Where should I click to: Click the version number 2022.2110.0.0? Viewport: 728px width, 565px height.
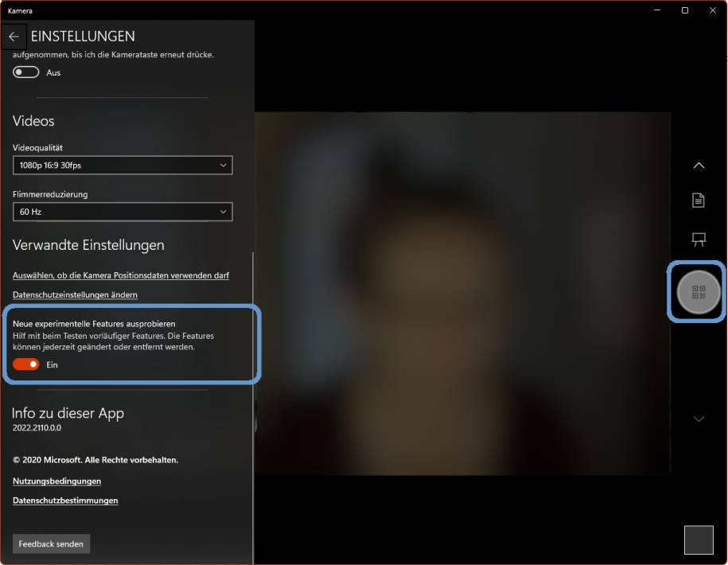click(x=37, y=427)
